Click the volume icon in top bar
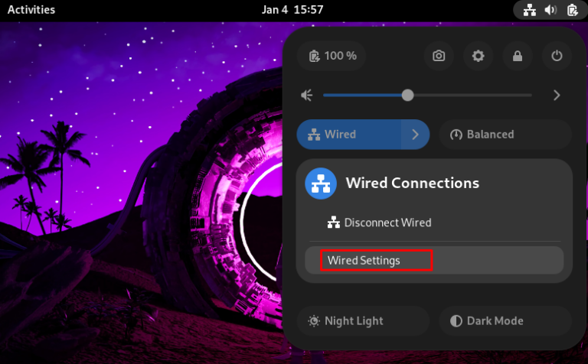 550,10
